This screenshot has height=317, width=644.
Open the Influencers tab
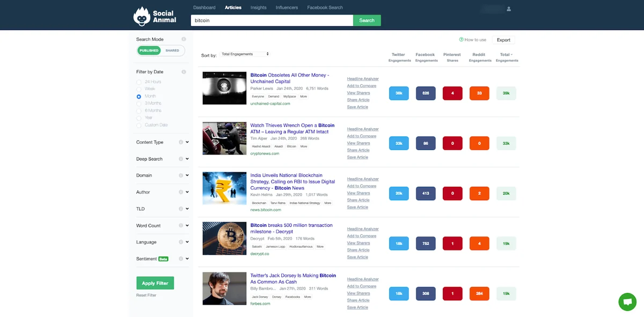tap(287, 8)
